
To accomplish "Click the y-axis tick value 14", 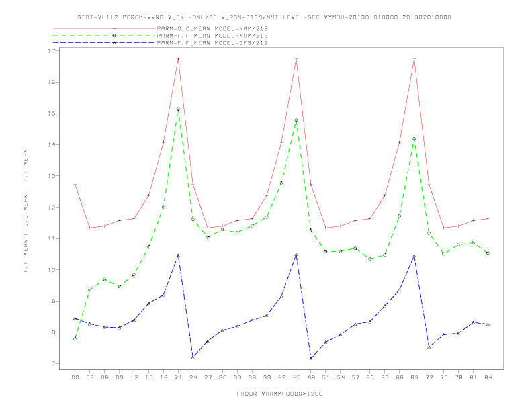I will click(x=52, y=145).
